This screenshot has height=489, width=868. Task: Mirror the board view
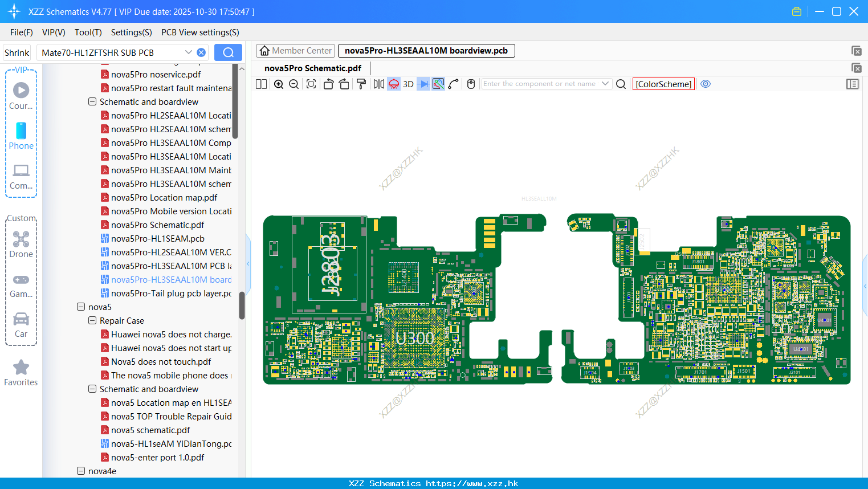[x=379, y=84]
